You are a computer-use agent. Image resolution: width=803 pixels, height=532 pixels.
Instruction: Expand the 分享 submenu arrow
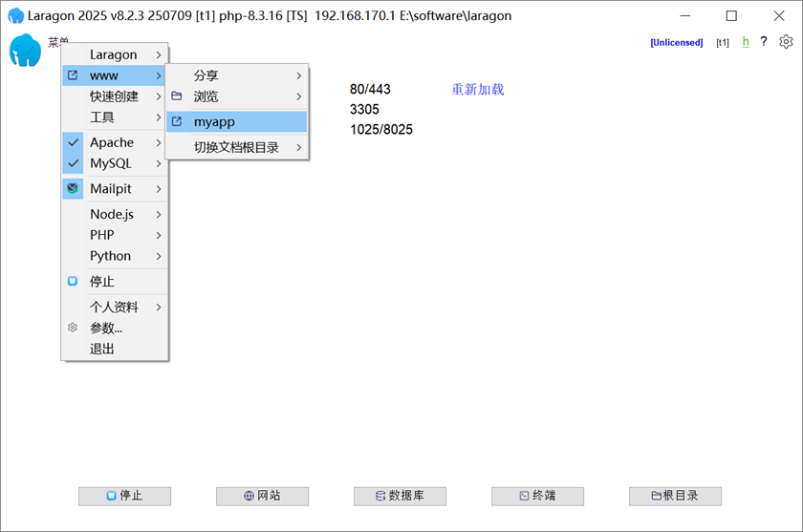tap(299, 75)
